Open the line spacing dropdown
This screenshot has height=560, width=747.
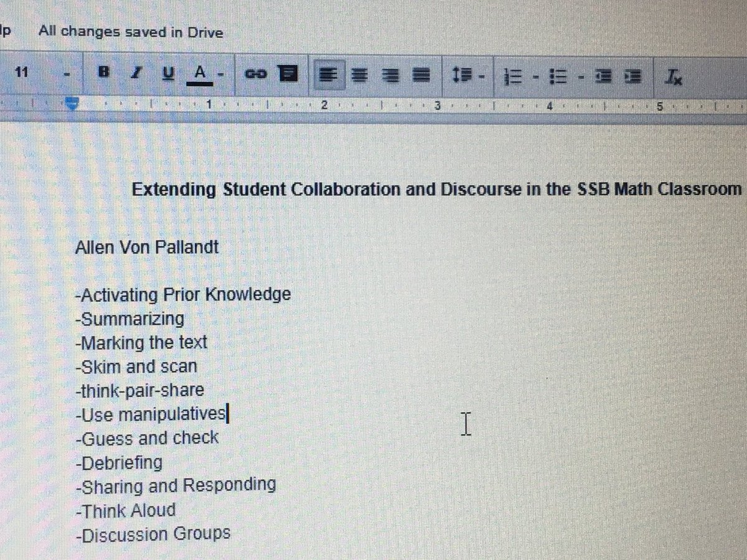tap(467, 77)
